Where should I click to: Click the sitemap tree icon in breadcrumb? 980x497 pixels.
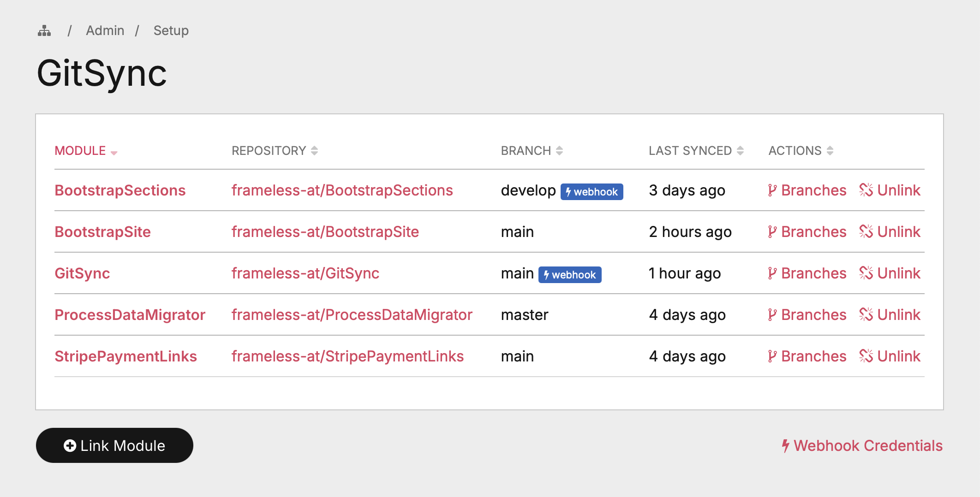click(x=44, y=31)
